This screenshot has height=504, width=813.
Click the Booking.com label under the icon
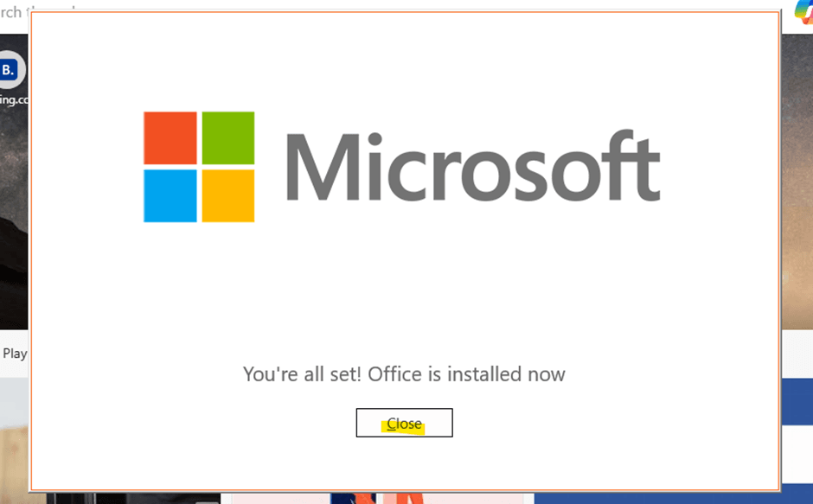14,99
